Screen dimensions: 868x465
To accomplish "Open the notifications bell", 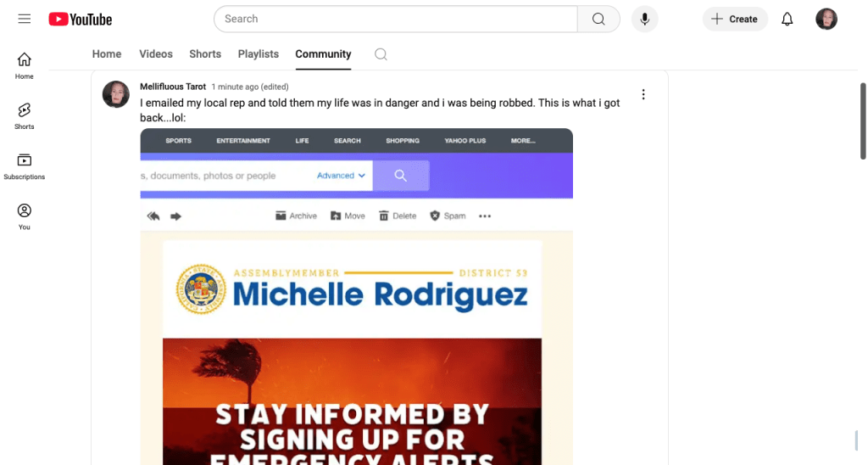I will point(787,19).
